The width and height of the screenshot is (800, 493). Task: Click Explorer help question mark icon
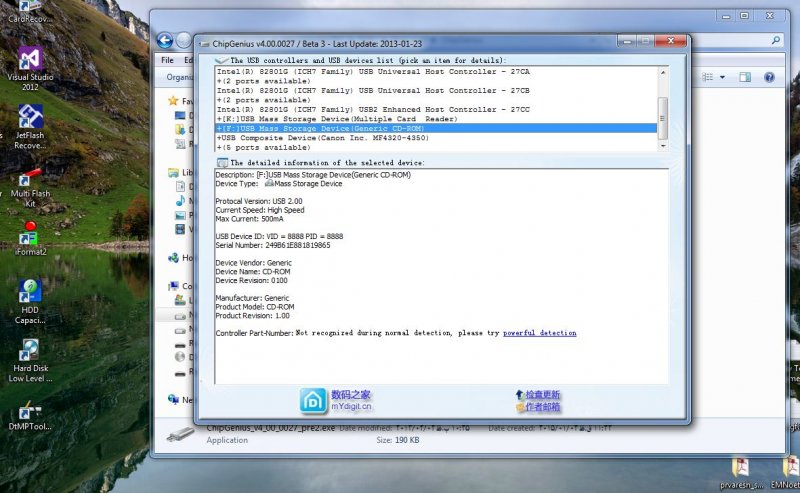(769, 77)
